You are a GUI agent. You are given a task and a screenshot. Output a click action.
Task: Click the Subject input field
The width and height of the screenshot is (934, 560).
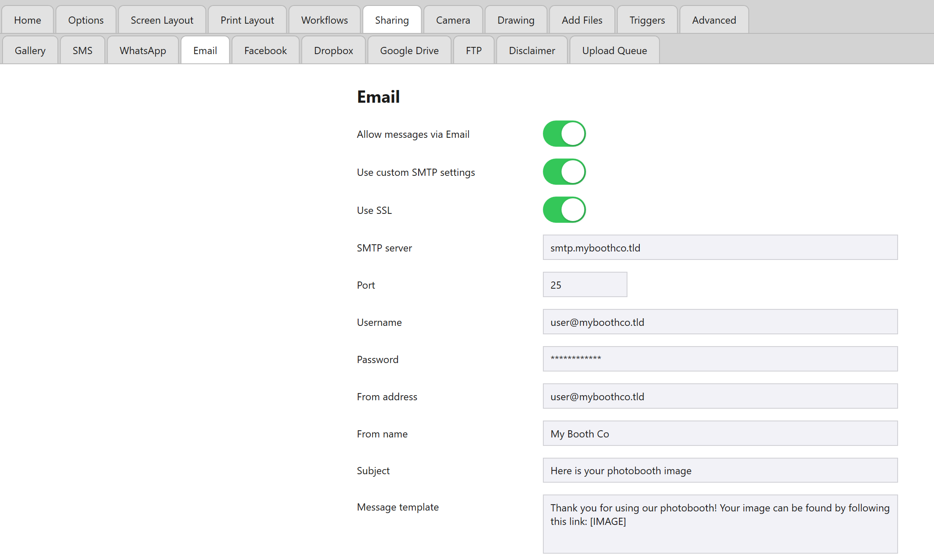click(720, 470)
